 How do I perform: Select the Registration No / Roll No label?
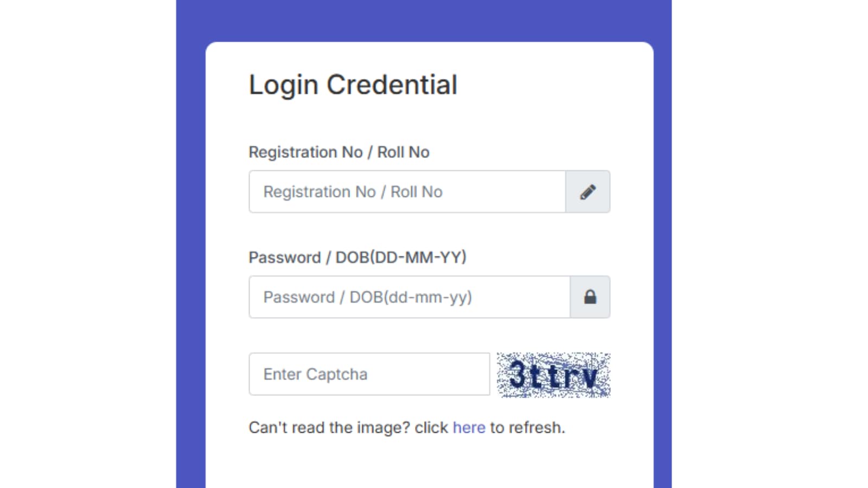tap(339, 152)
